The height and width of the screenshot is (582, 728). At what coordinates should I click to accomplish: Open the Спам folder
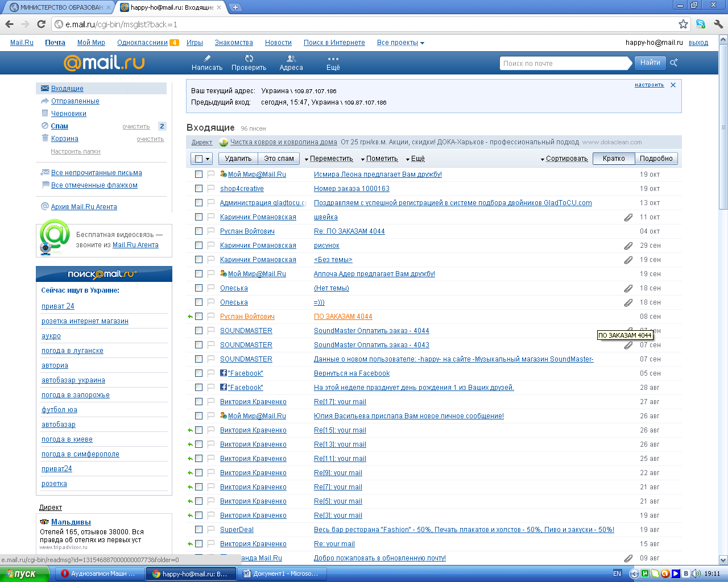click(60, 126)
